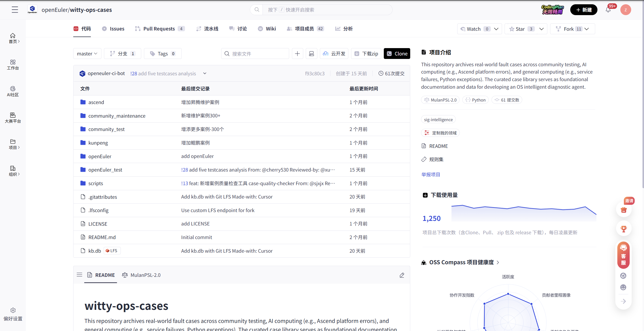
Task: Open the 项目成员 tab
Action: pos(305,29)
